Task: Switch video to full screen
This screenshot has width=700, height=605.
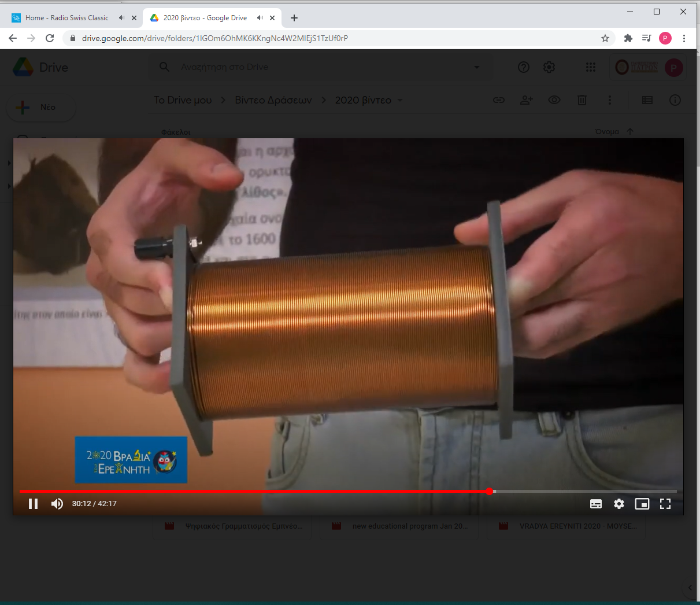Action: point(665,504)
